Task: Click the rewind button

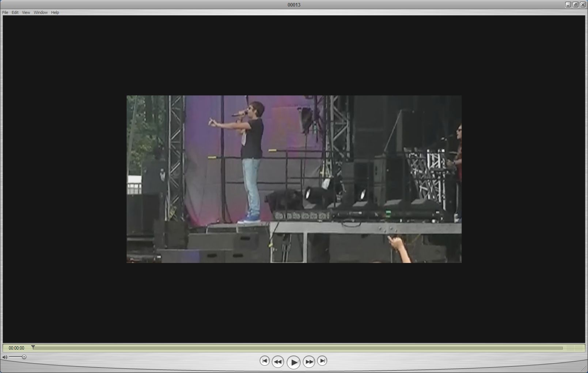Action: (x=278, y=362)
